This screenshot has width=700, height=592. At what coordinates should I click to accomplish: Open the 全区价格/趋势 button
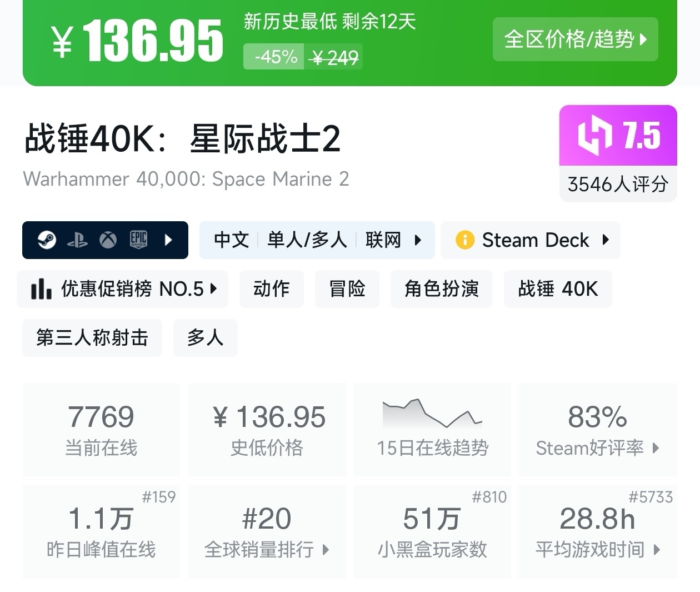coord(575,39)
